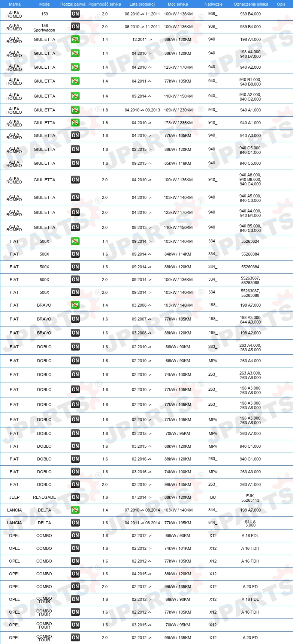Image resolution: width=293 pixels, height=644 pixels.
Task: Click PB icon for Giulietta 173kW/235KM
Action: [75, 123]
